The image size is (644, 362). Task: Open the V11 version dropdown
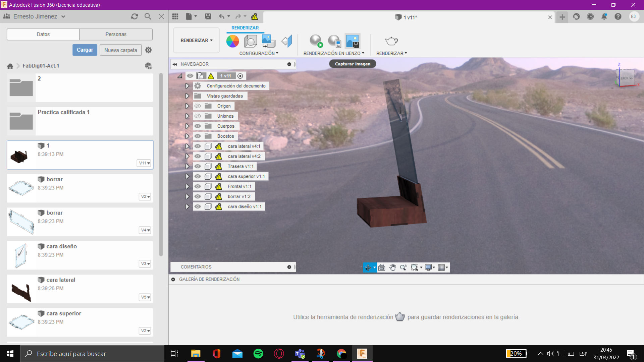(x=145, y=163)
